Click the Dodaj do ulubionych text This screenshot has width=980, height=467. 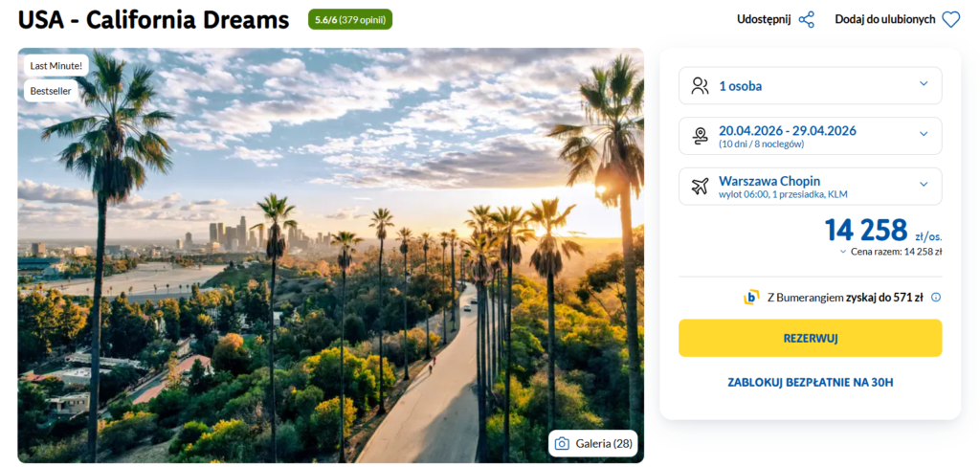(884, 19)
